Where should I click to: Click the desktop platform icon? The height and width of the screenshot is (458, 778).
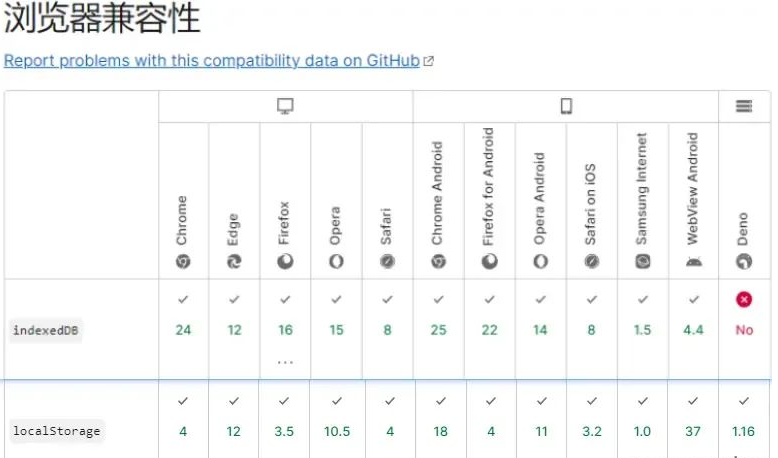(x=285, y=106)
